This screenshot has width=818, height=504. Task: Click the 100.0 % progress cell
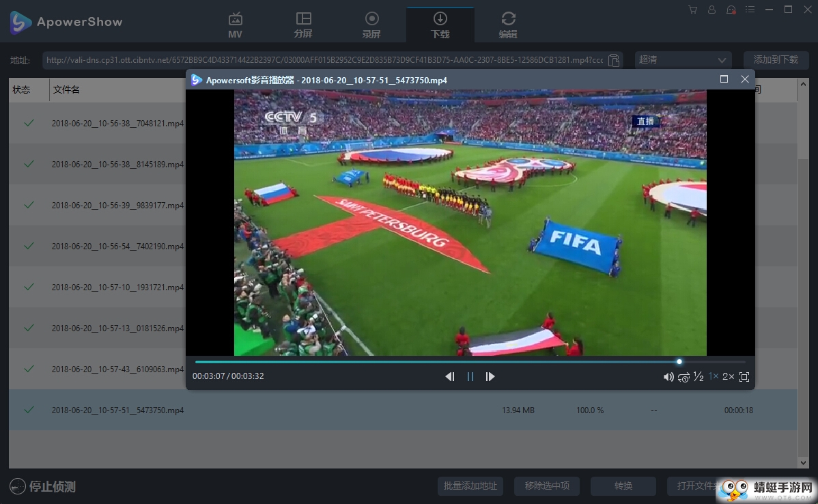[590, 410]
